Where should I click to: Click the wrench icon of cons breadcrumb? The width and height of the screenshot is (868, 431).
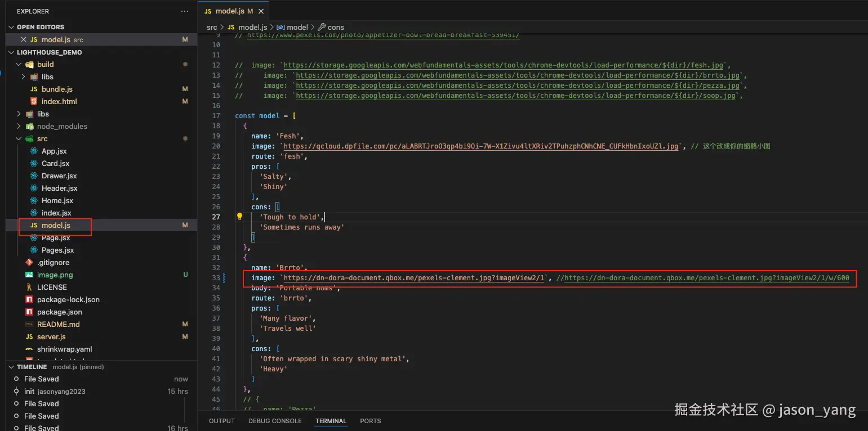click(x=322, y=27)
